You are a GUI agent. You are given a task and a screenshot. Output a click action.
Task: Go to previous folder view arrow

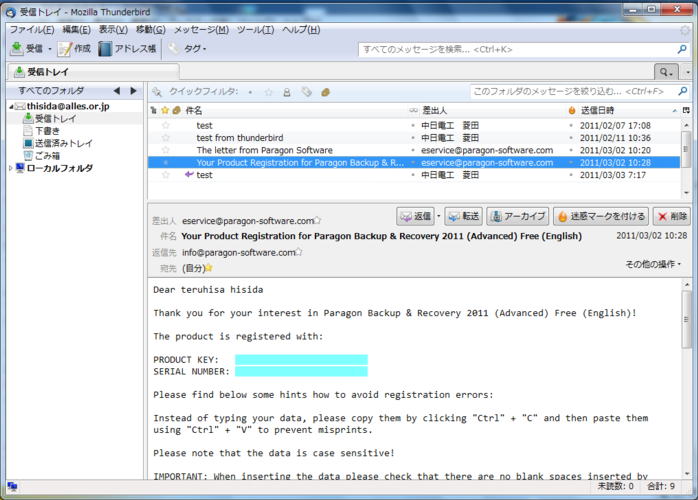click(117, 91)
